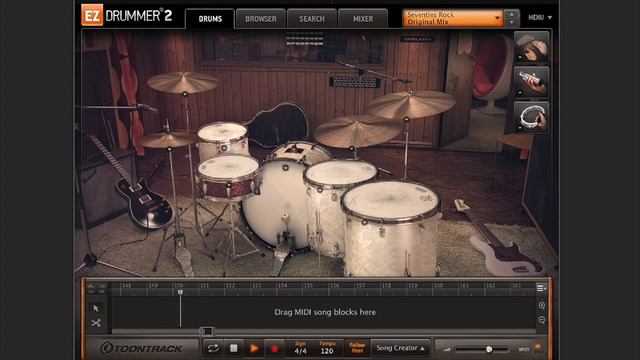The height and width of the screenshot is (360, 640).
Task: Click the master volume slider knob
Action: (x=489, y=349)
